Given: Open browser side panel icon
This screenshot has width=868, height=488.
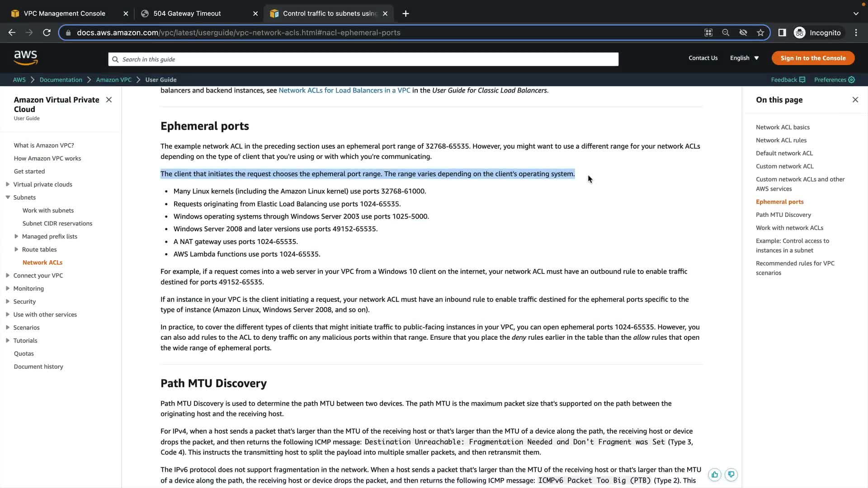Looking at the screenshot, I should click(782, 33).
